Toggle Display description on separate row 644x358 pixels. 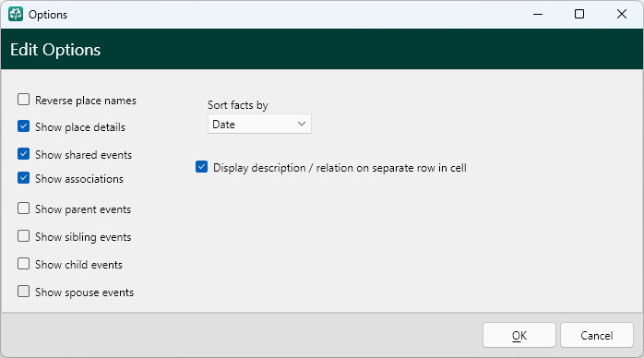click(201, 167)
